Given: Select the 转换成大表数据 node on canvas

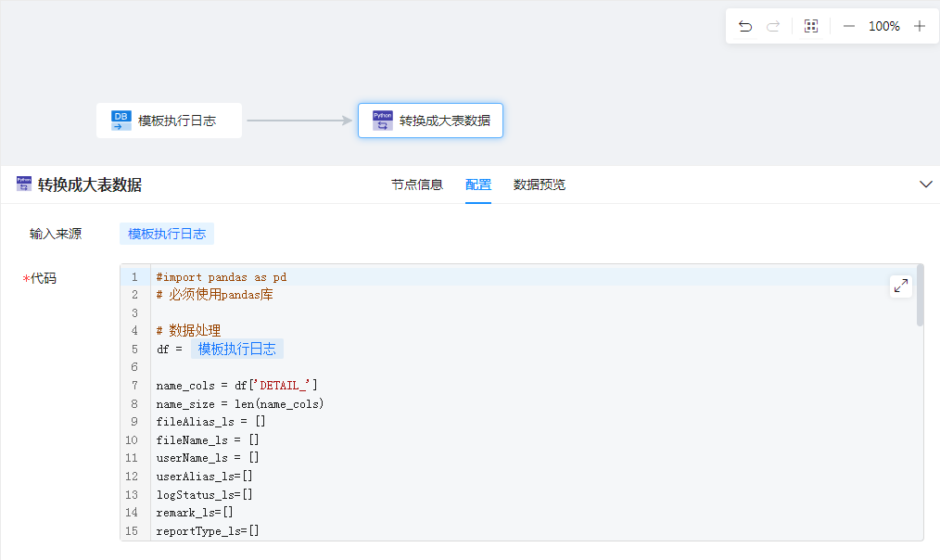Looking at the screenshot, I should coord(444,121).
